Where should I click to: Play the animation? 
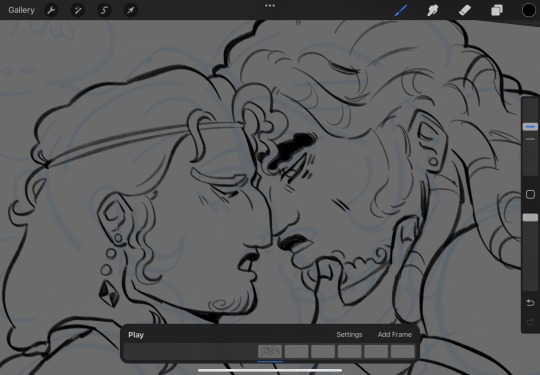click(136, 335)
